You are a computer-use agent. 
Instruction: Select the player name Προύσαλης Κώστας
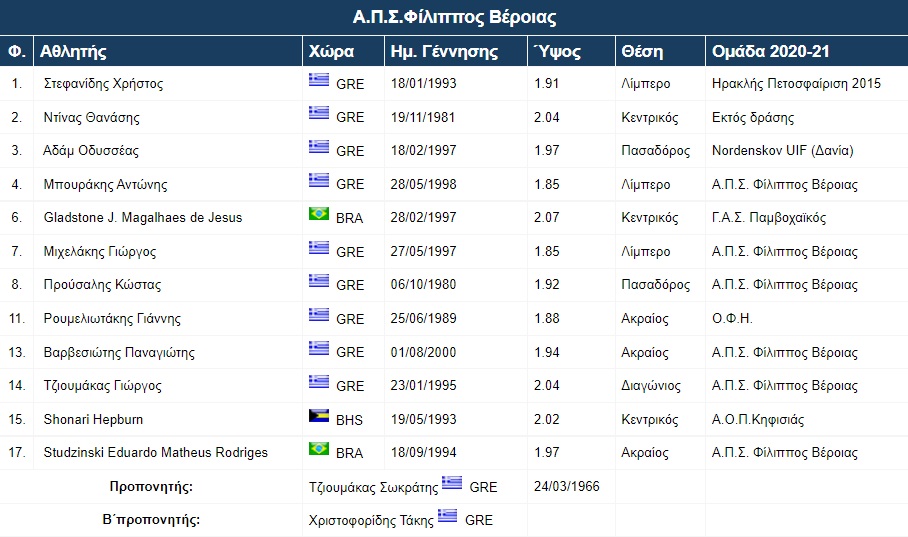pos(102,285)
